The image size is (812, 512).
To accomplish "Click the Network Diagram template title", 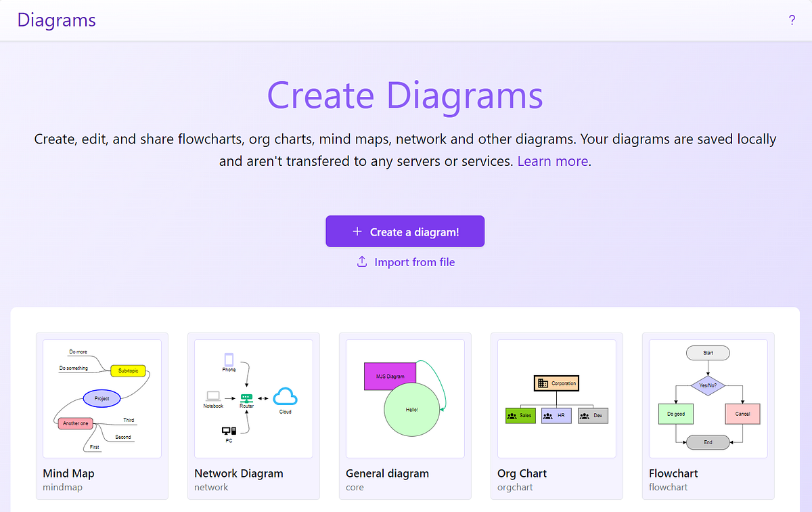I will coord(238,473).
